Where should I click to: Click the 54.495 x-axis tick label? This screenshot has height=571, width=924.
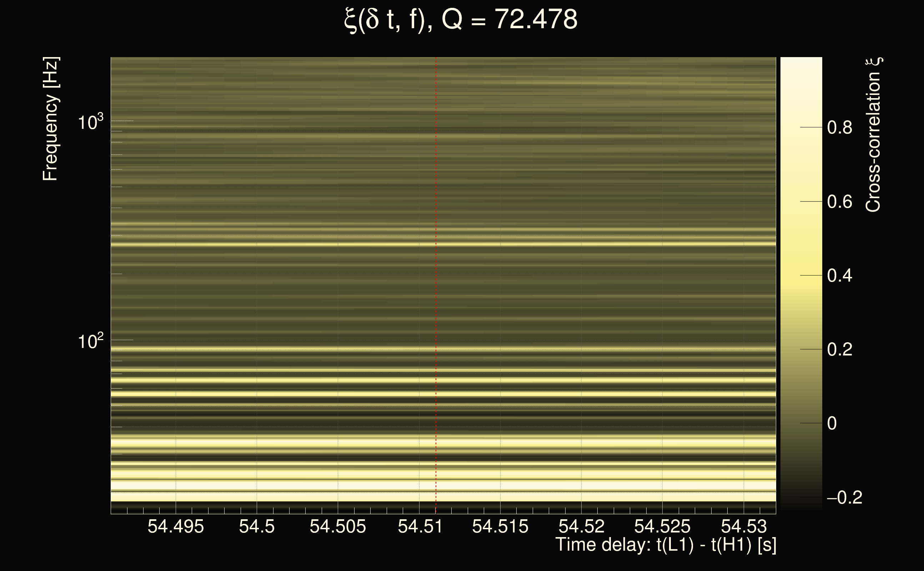[176, 526]
